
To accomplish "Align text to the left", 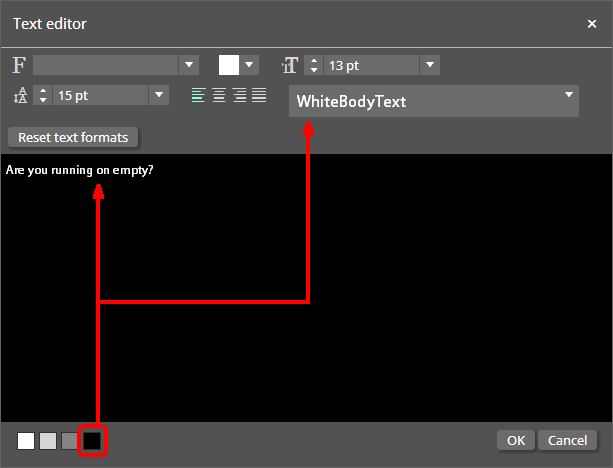I will click(198, 95).
